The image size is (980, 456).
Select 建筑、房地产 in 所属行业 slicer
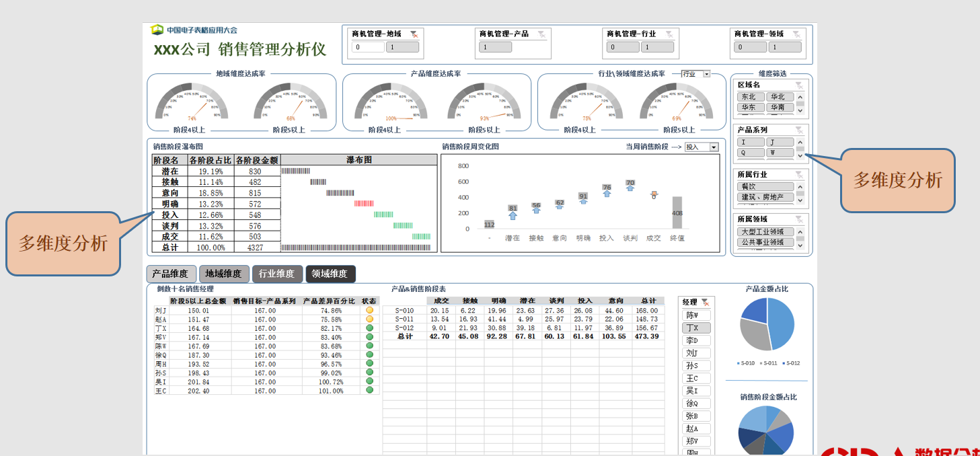pyautogui.click(x=765, y=197)
